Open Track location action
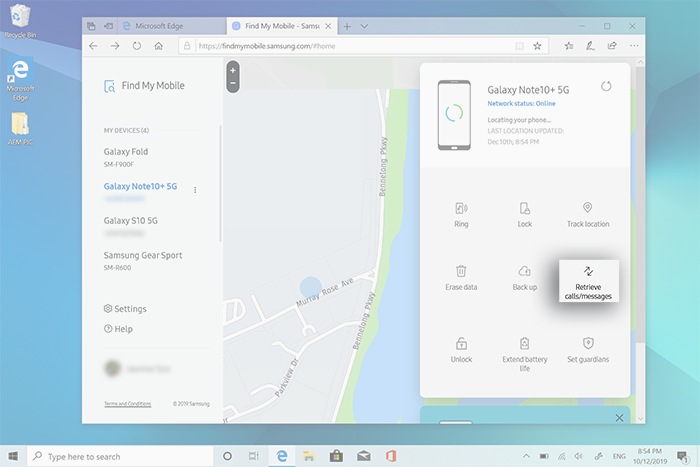This screenshot has height=467, width=700. point(588,215)
